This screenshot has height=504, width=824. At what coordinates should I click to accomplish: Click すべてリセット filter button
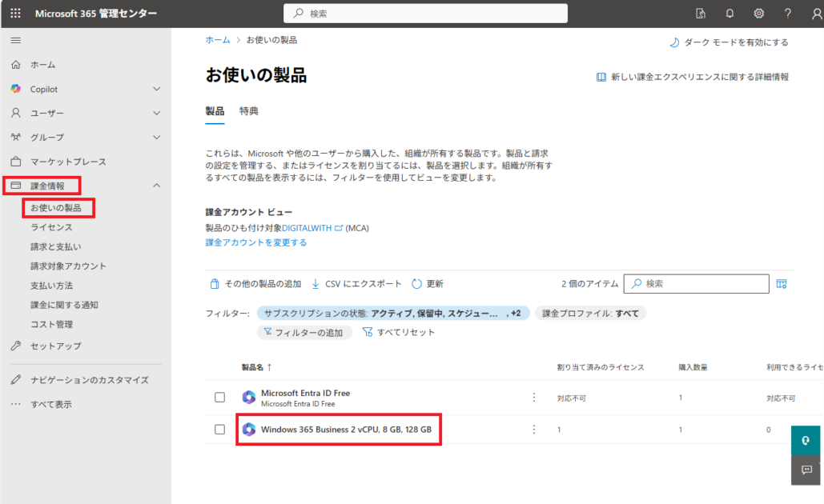tap(399, 332)
